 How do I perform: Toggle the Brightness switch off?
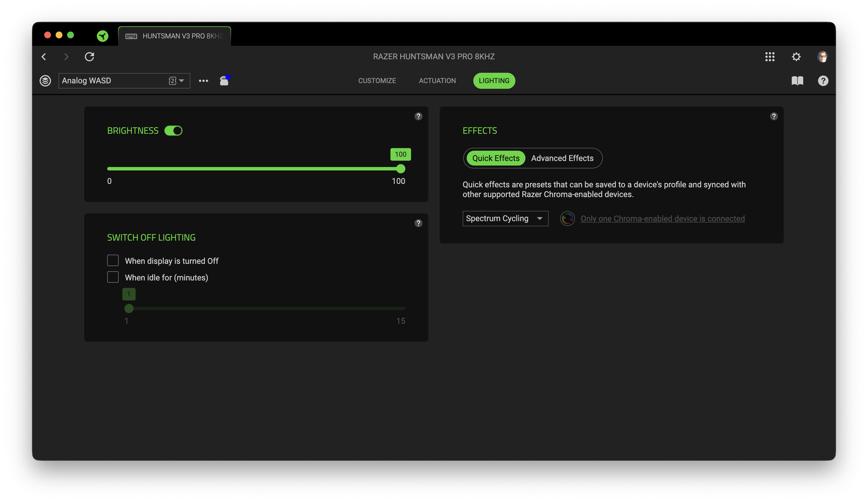tap(174, 131)
